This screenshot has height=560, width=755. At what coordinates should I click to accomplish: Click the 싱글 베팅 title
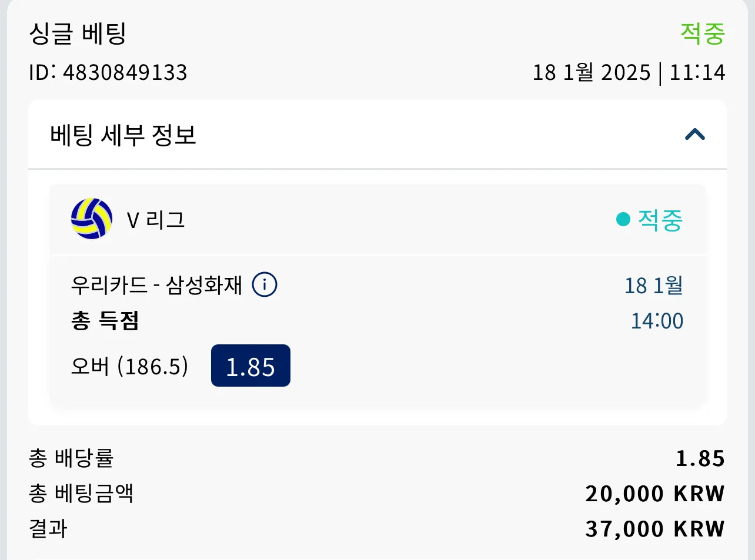click(78, 33)
